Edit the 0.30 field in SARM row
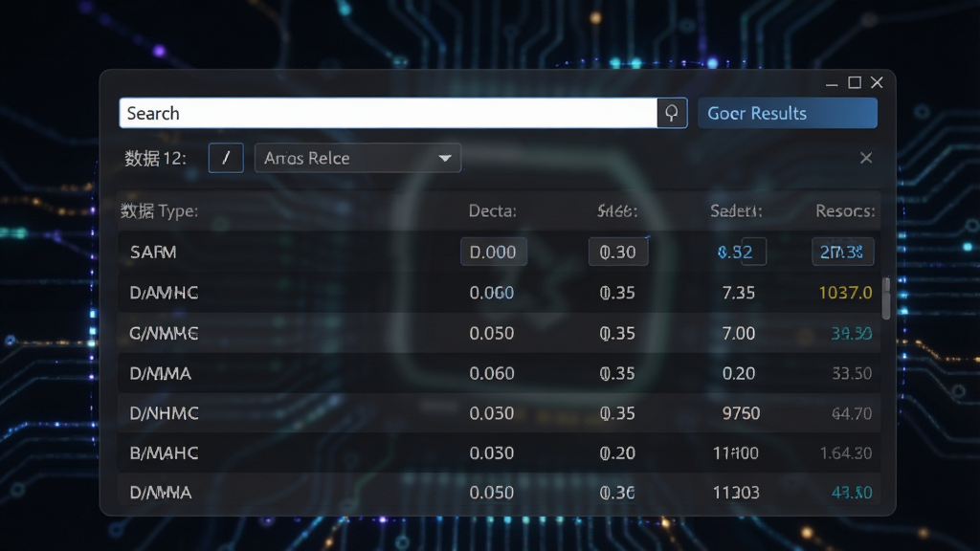 pos(617,252)
